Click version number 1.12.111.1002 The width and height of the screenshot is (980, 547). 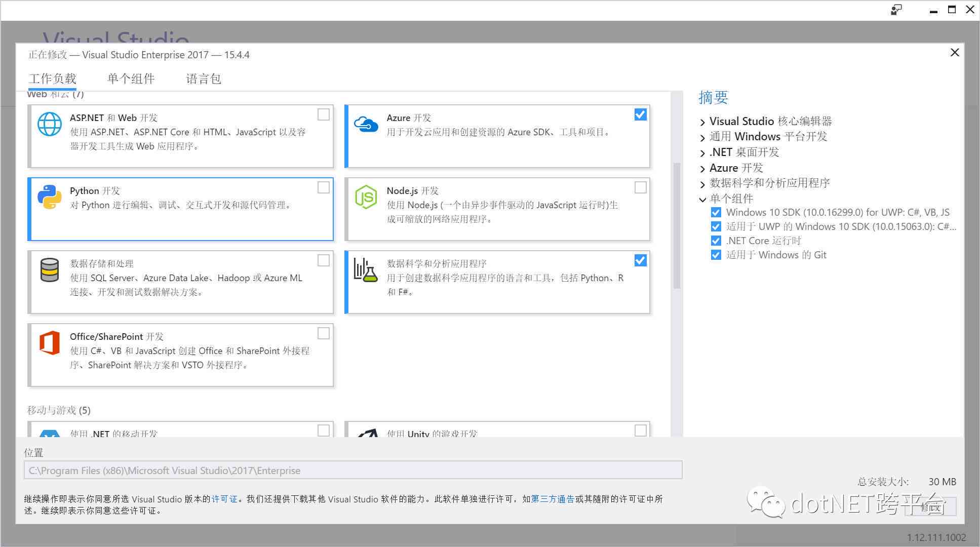coord(936,537)
